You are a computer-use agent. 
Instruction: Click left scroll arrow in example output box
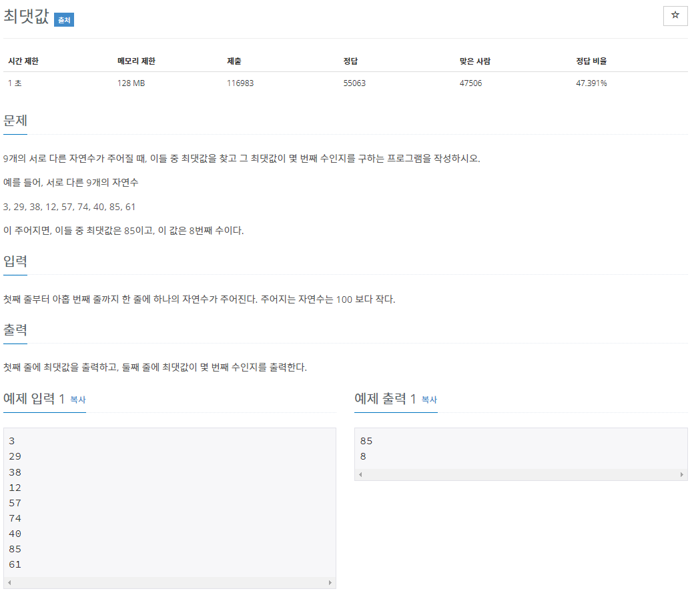tap(361, 474)
